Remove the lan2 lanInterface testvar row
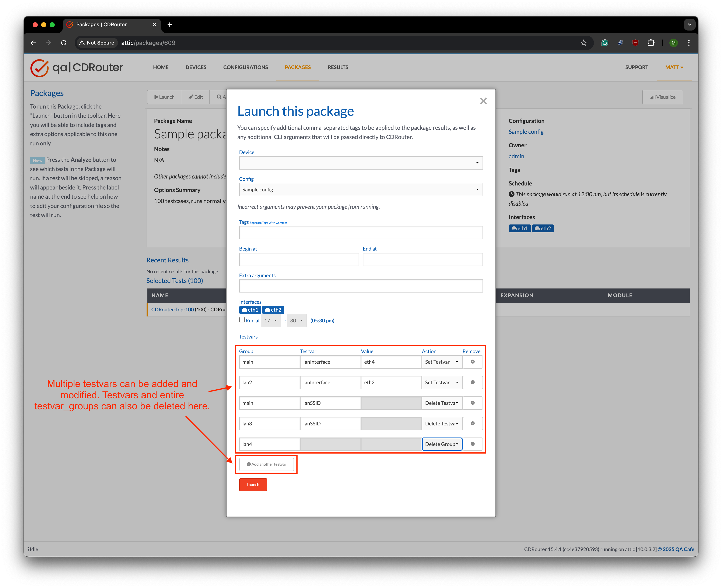Image resolution: width=722 pixels, height=588 pixels. [x=473, y=382]
